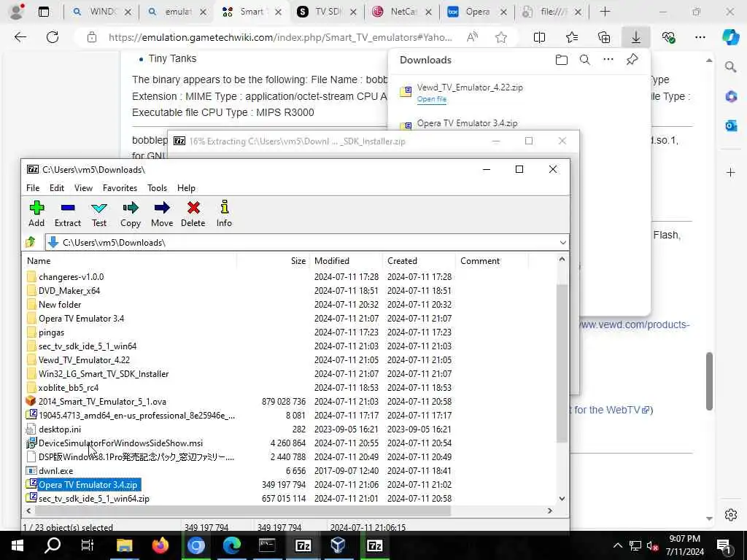Select the Opera TV Emulator 3.4 folder

(x=81, y=318)
